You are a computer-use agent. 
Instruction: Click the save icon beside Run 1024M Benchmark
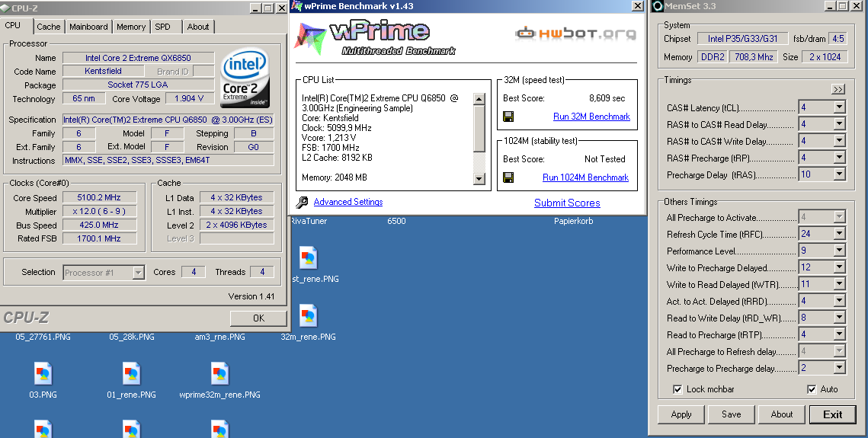click(x=508, y=177)
